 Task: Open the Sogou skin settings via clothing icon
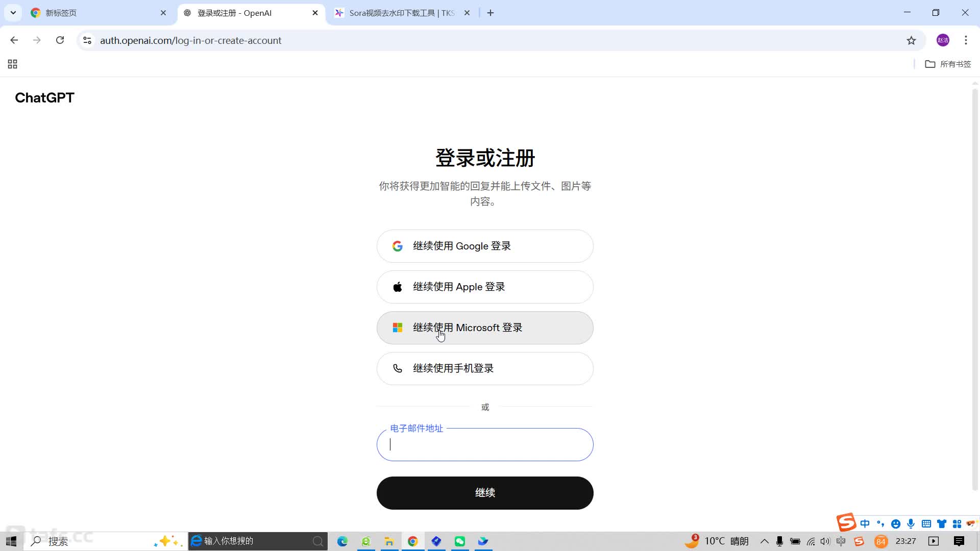point(942,523)
